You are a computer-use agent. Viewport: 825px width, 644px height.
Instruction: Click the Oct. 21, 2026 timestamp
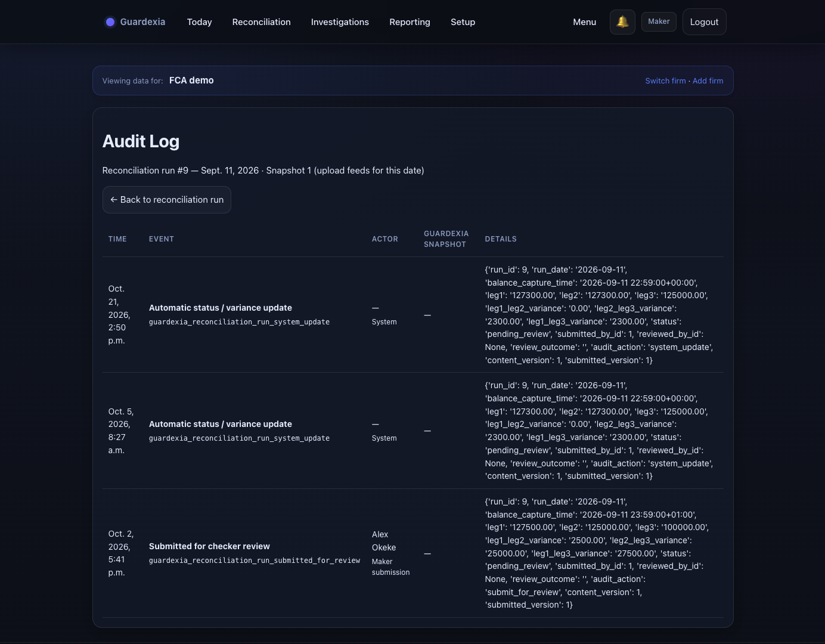pos(119,315)
